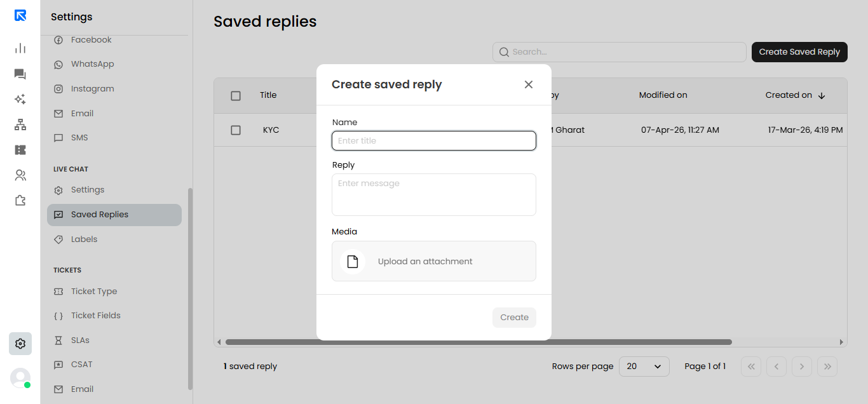Toggle the select-all checkbox in table header
The width and height of the screenshot is (868, 404).
point(236,96)
